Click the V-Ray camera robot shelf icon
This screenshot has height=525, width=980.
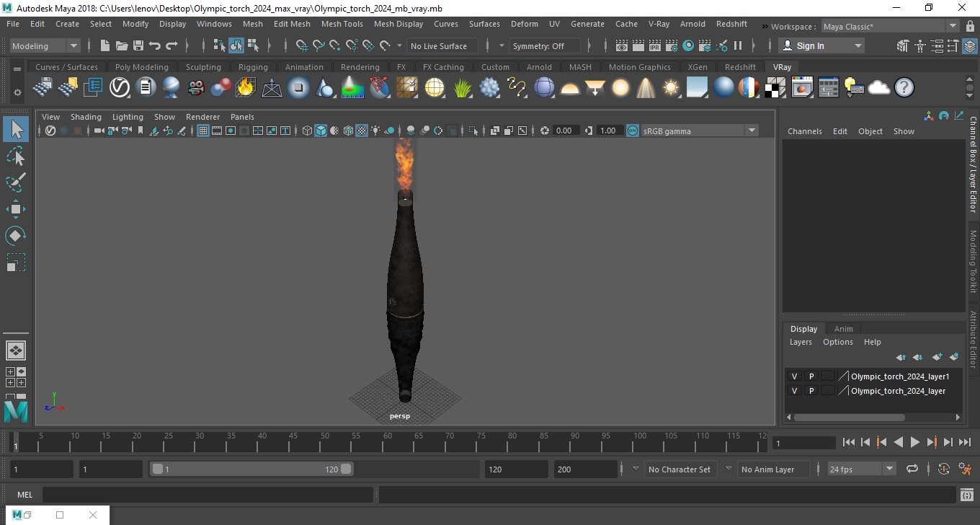[x=196, y=88]
